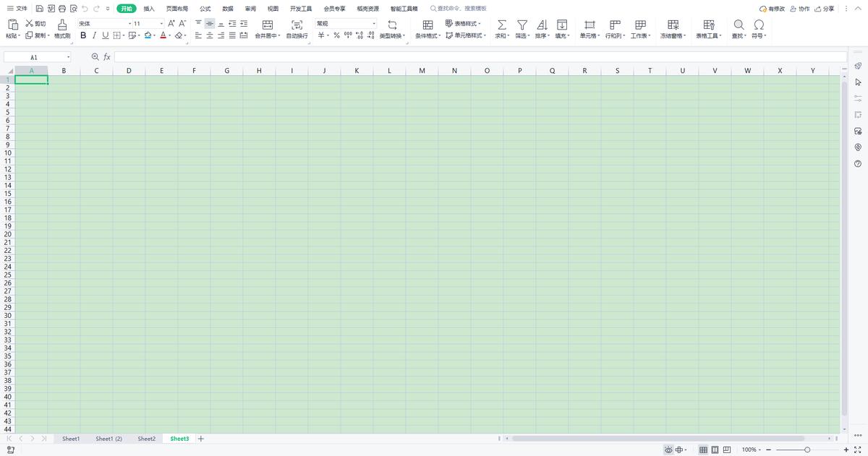This screenshot has height=456, width=868.
Task: Click the zoom slider handle
Action: [807, 449]
